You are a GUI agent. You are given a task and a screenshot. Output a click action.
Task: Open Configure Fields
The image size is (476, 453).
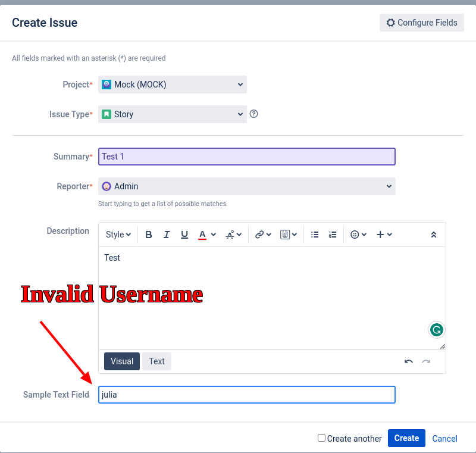tap(422, 23)
